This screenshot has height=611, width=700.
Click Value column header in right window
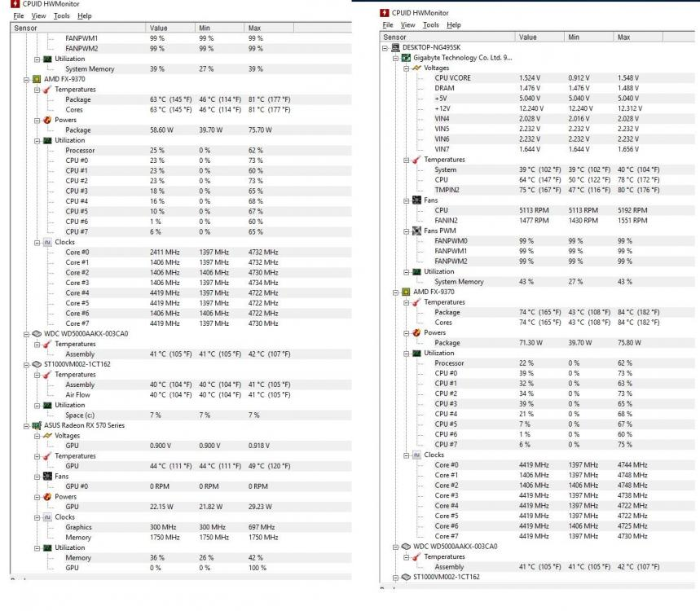[x=539, y=37]
